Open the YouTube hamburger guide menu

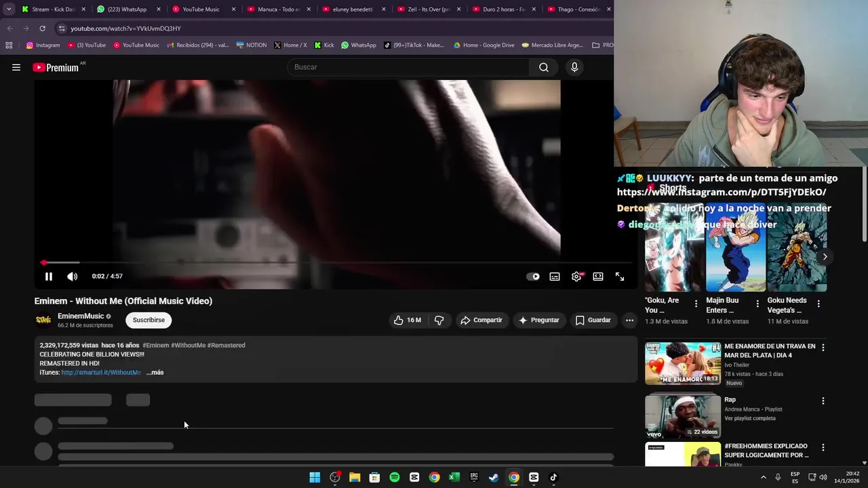click(x=16, y=67)
